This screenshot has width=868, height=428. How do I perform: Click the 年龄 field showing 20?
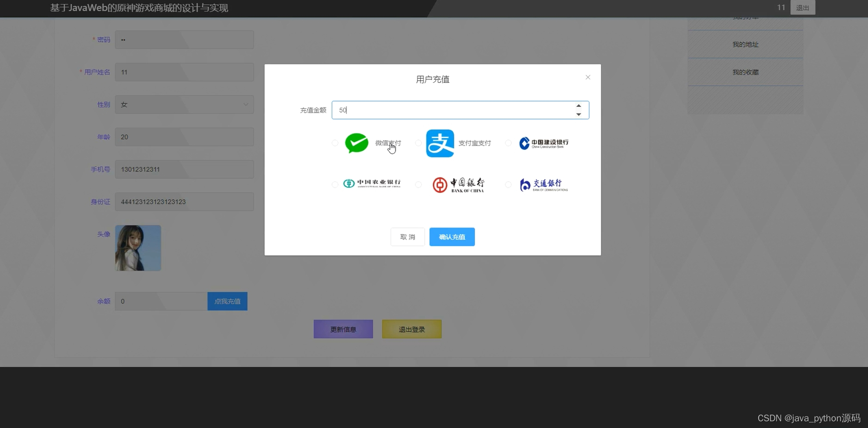point(184,137)
